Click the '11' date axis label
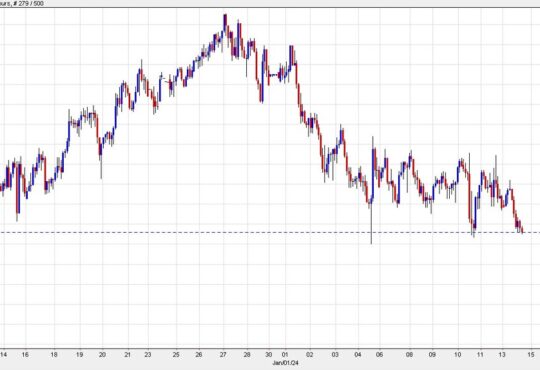The image size is (540, 370). [x=480, y=354]
